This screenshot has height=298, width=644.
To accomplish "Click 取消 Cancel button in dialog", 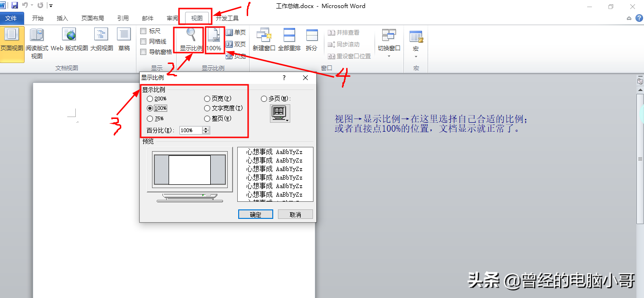I will 295,214.
